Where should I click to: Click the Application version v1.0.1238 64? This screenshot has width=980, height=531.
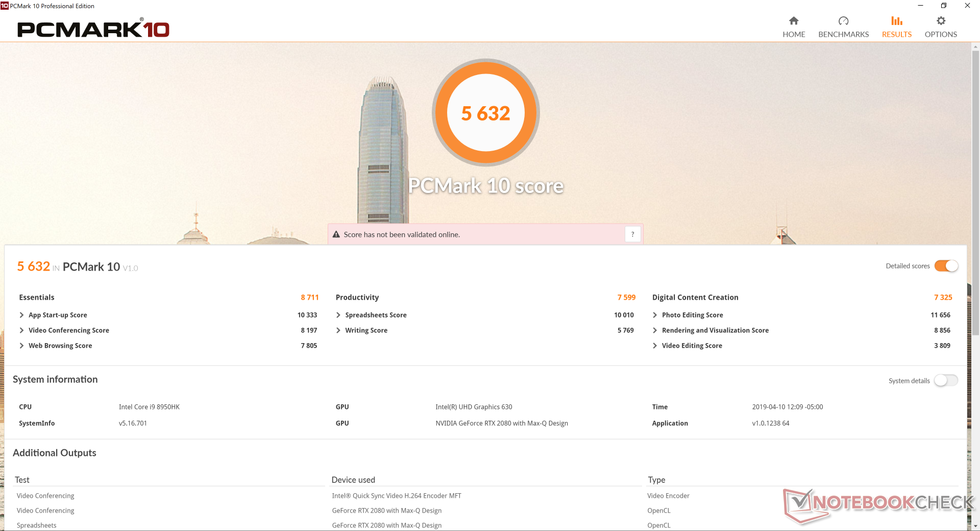[x=770, y=423]
